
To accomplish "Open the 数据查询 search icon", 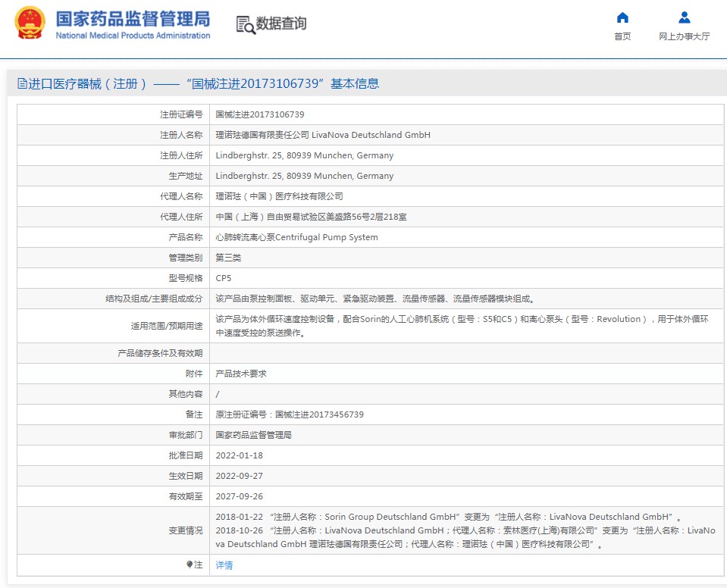I will click(x=246, y=24).
